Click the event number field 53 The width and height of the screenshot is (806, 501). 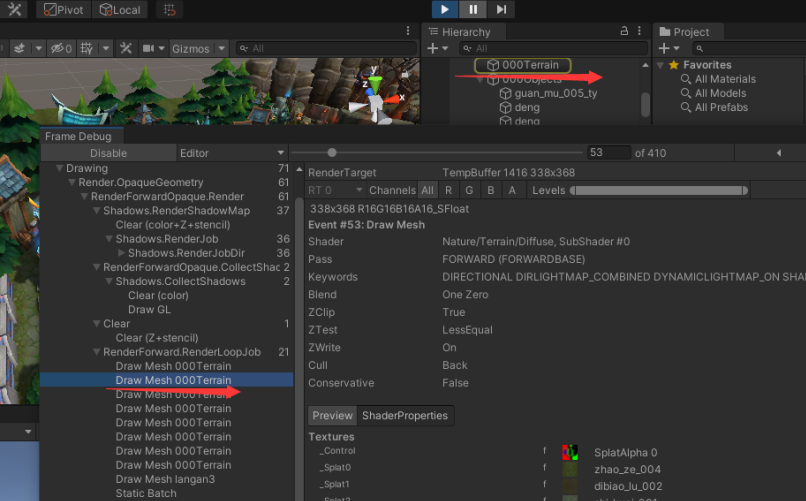(609, 153)
